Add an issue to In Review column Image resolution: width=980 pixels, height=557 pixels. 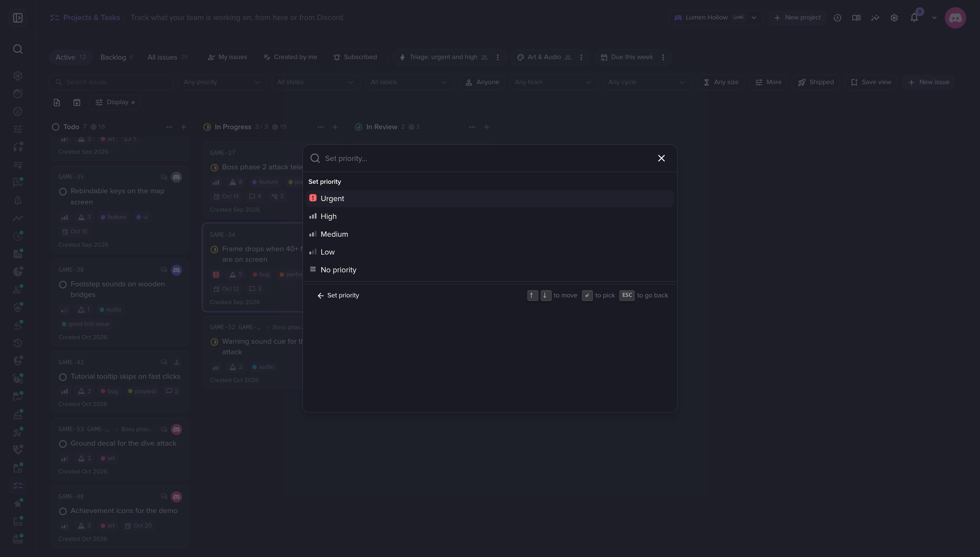pos(486,127)
